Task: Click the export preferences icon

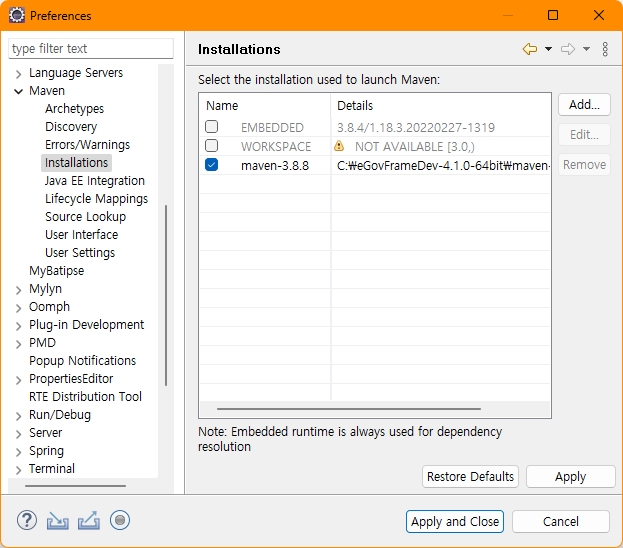Action: 89,520
